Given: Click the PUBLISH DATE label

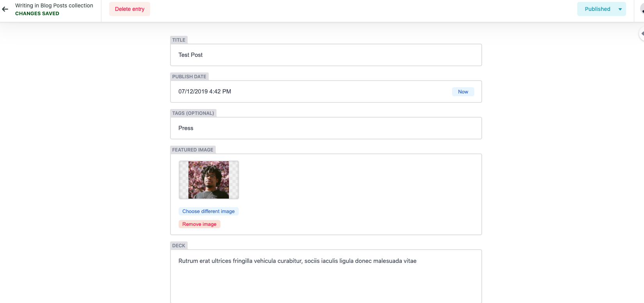Looking at the screenshot, I should [x=189, y=76].
